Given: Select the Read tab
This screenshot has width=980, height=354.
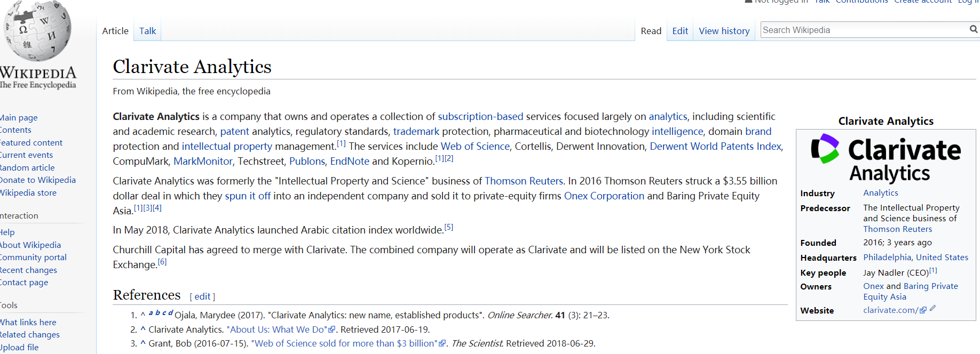Looking at the screenshot, I should pos(651,31).
